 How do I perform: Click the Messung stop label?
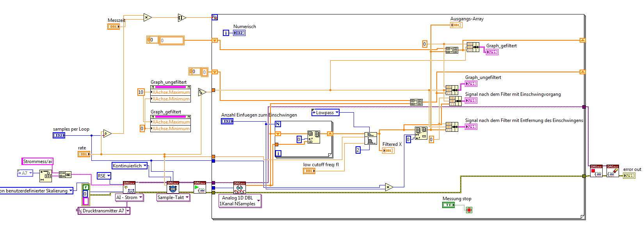(457, 199)
